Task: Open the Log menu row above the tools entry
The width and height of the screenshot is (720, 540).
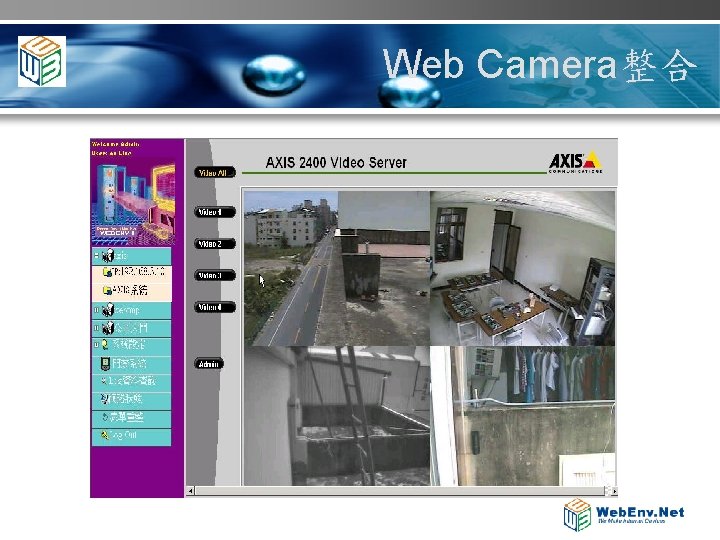Action: (132, 381)
